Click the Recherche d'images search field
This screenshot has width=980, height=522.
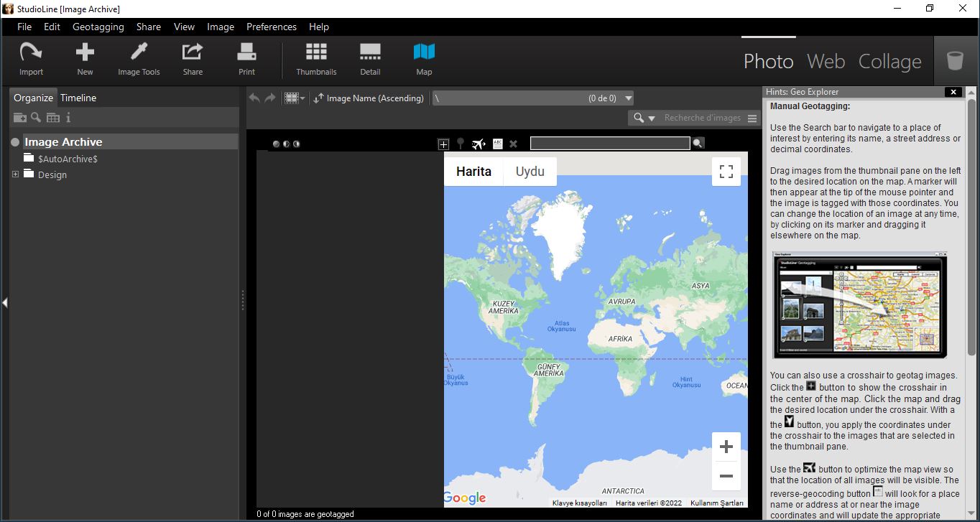702,118
